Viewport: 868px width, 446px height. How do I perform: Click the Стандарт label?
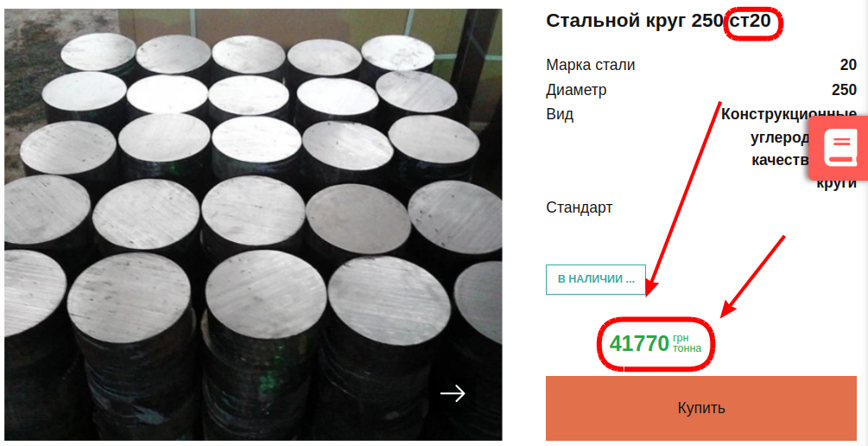tap(580, 207)
